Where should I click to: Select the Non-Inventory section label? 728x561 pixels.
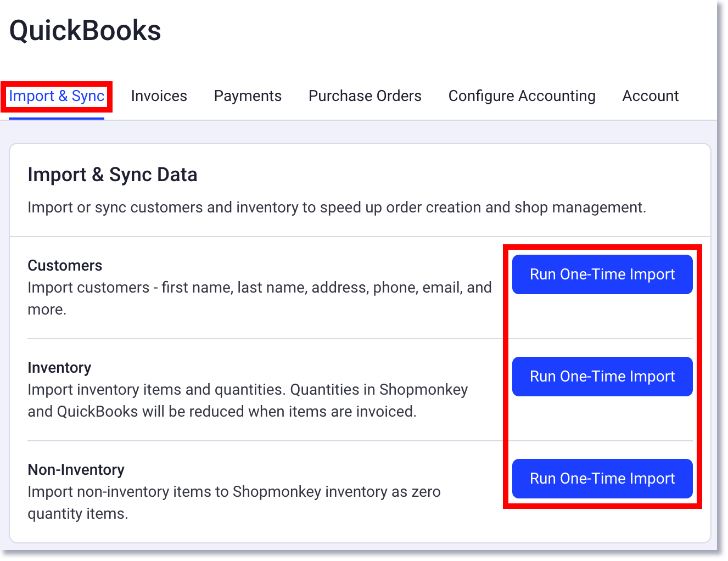[76, 469]
